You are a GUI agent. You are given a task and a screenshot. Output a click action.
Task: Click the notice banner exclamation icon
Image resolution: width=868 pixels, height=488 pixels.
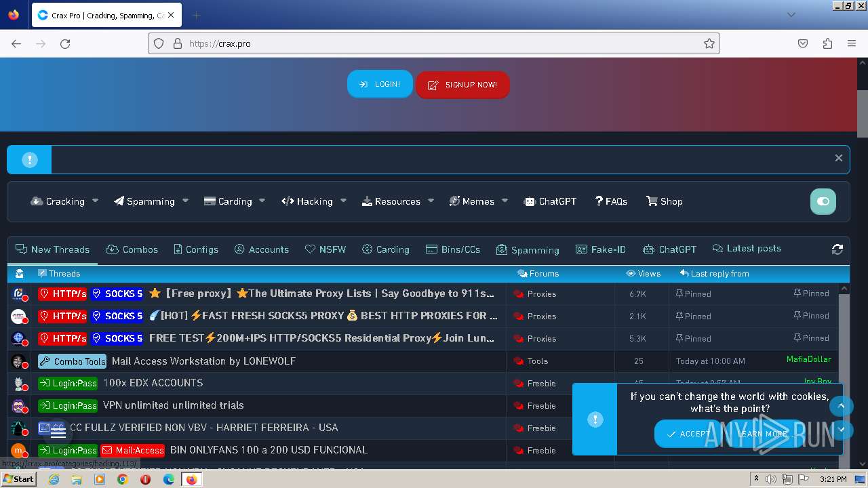(x=29, y=159)
